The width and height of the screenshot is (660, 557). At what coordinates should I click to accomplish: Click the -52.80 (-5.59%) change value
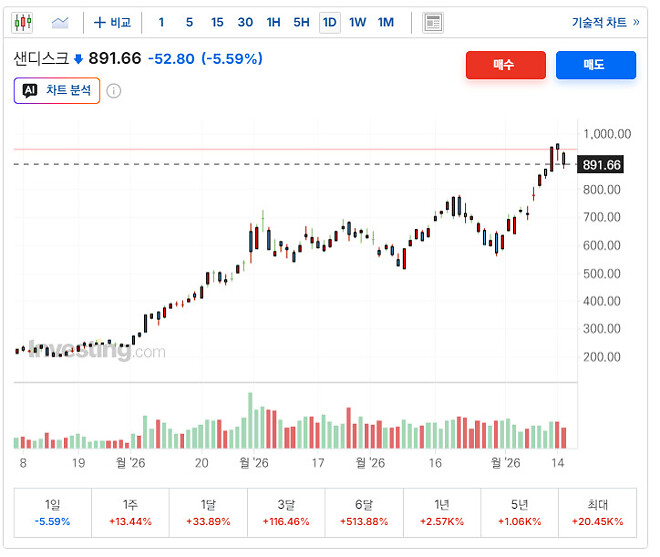click(x=205, y=59)
